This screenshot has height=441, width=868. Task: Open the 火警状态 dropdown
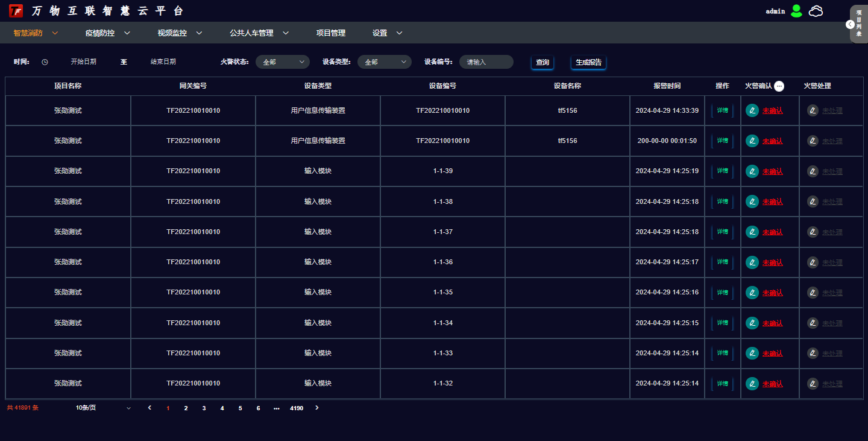point(283,62)
